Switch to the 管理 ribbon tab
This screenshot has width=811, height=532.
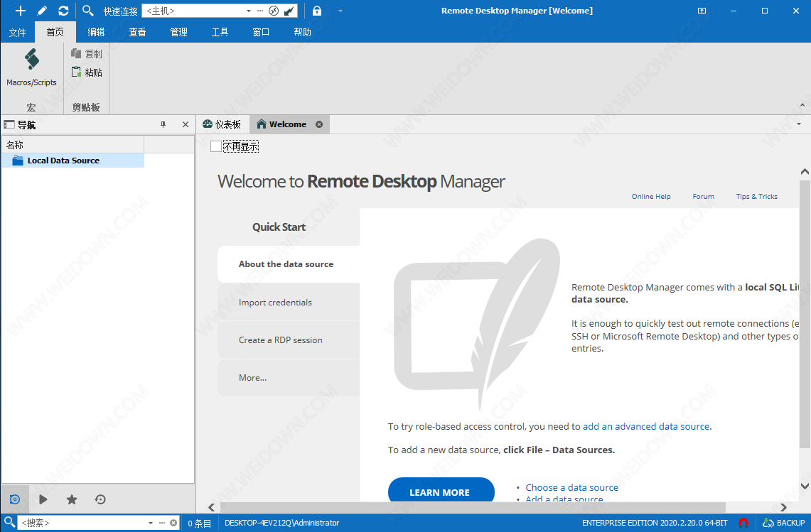179,32
